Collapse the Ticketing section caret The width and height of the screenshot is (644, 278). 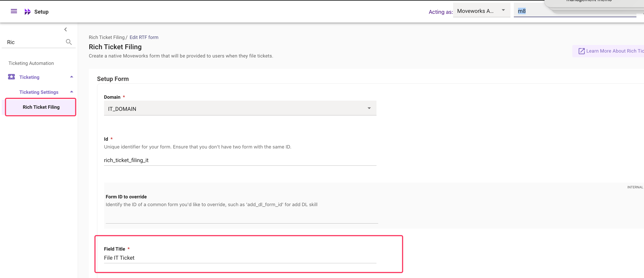72,77
